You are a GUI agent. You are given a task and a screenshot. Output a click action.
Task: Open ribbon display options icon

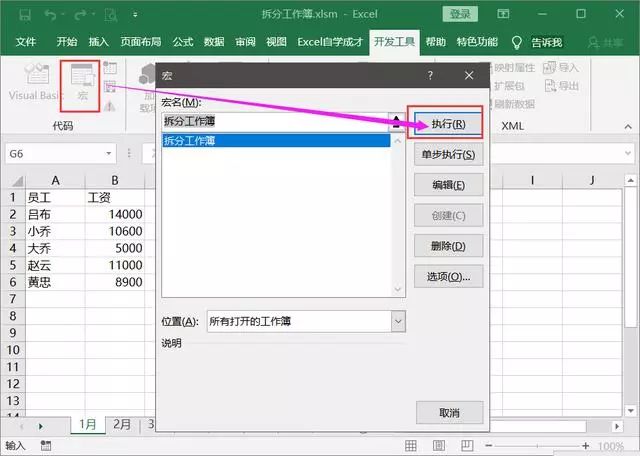point(503,14)
